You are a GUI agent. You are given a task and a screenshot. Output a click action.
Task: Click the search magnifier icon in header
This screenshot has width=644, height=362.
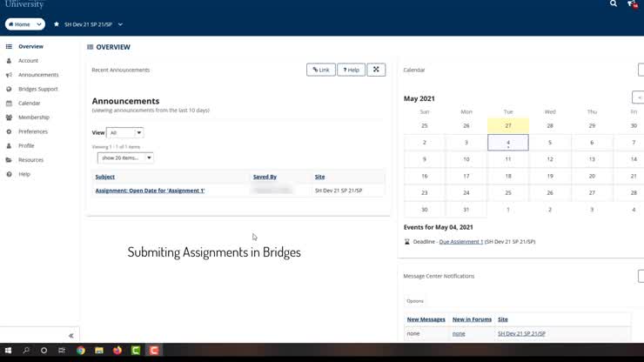(614, 3)
